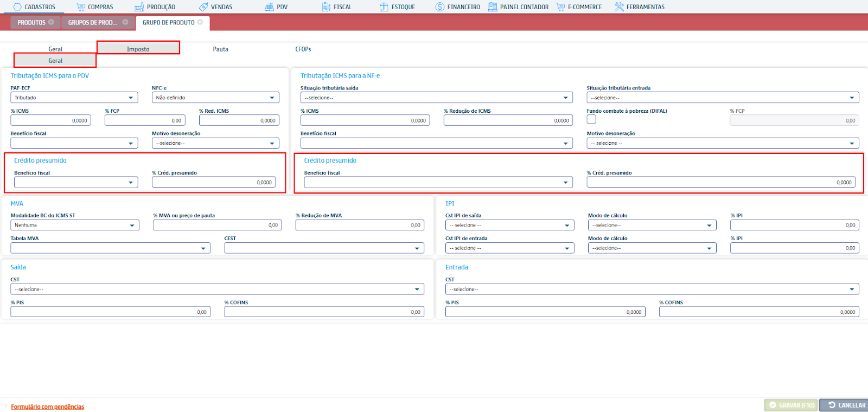Image resolution: width=868 pixels, height=412 pixels.
Task: Click the % Redução de MVA field
Action: coord(360,225)
